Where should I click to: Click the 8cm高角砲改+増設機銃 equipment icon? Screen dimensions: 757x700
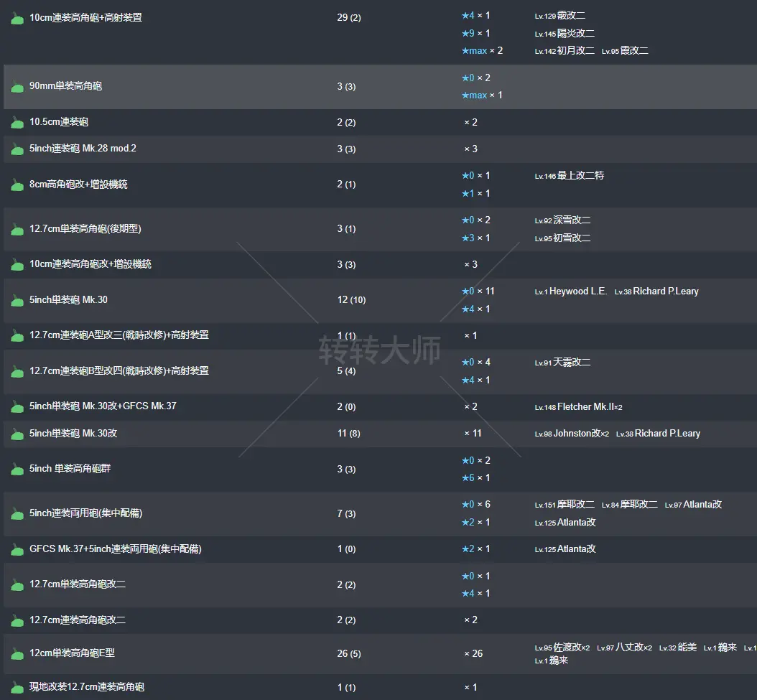17,185
